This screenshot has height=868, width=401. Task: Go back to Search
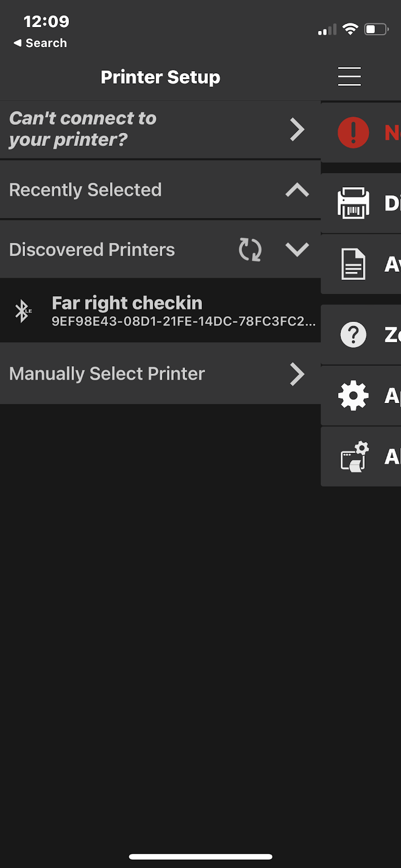click(x=40, y=43)
